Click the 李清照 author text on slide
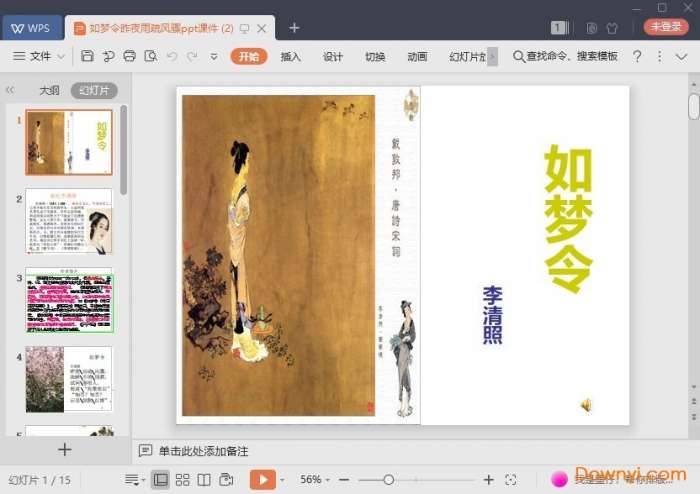 492,315
